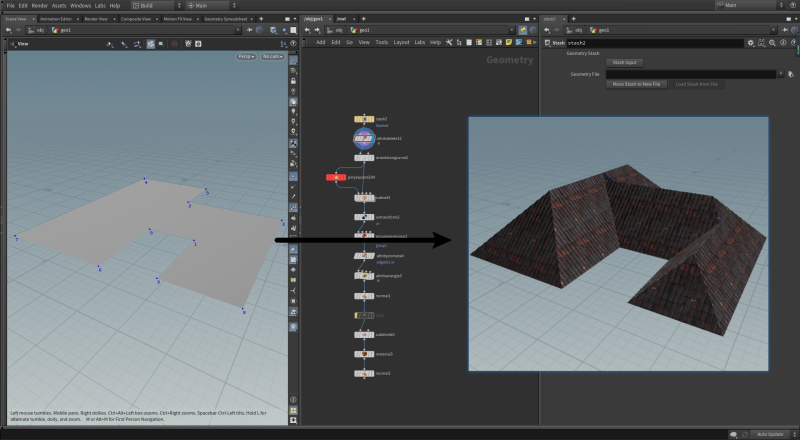Select the material node in network
Viewport: 800px width, 440px height.
tap(363, 354)
